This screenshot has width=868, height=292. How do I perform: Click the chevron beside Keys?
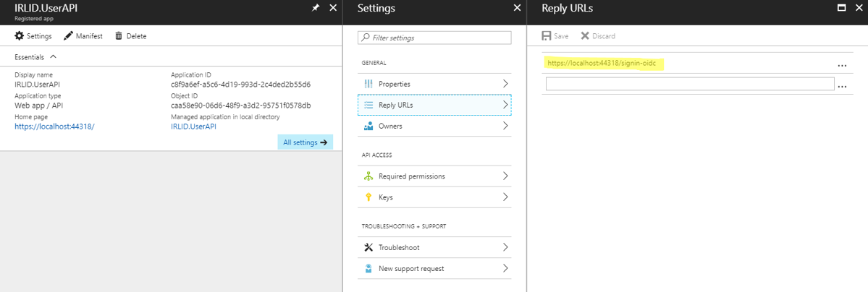click(505, 197)
